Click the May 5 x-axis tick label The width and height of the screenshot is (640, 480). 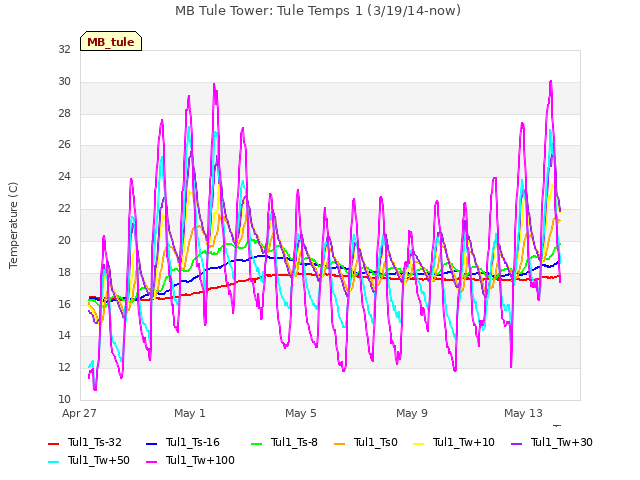[301, 413]
